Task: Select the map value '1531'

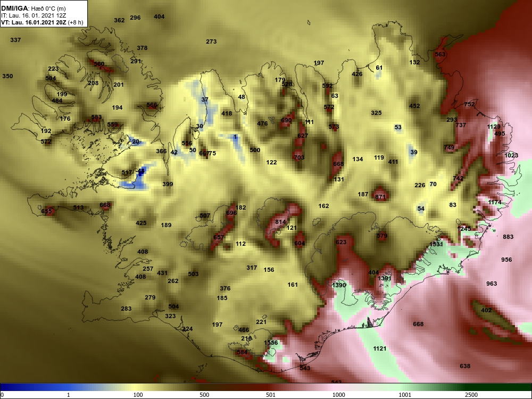Action: [436, 244]
